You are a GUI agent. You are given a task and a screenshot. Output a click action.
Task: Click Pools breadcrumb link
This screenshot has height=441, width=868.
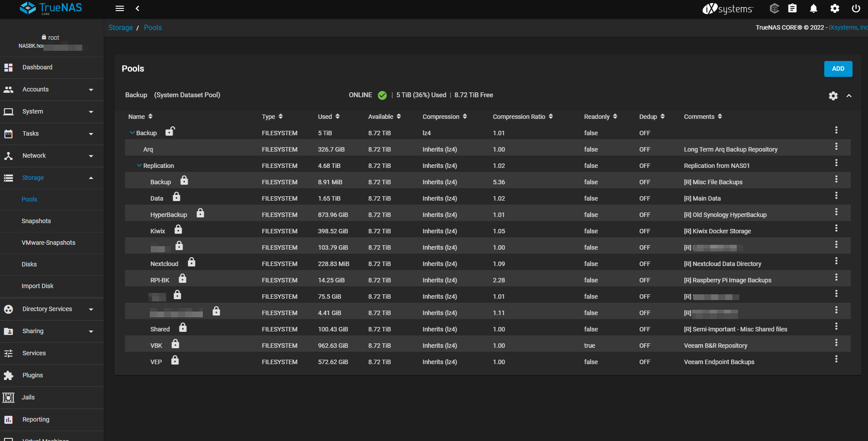153,27
